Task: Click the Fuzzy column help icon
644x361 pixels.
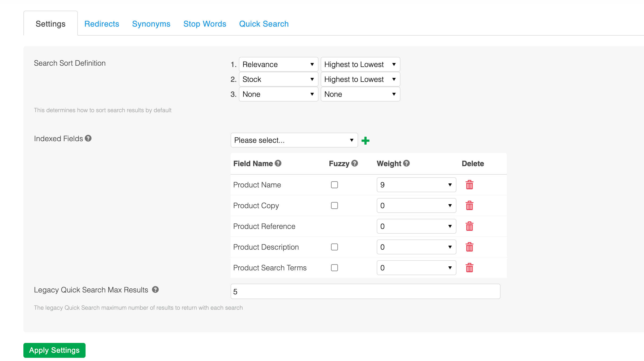Action: (354, 163)
